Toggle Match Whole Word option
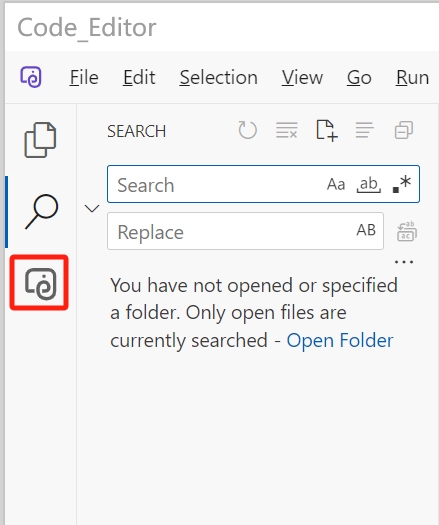Viewport: 439px width, 525px height. point(369,184)
